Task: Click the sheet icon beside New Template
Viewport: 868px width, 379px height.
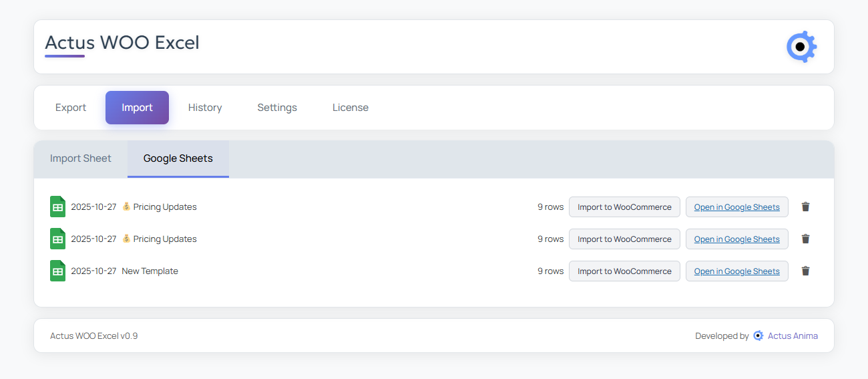Action: coord(58,271)
